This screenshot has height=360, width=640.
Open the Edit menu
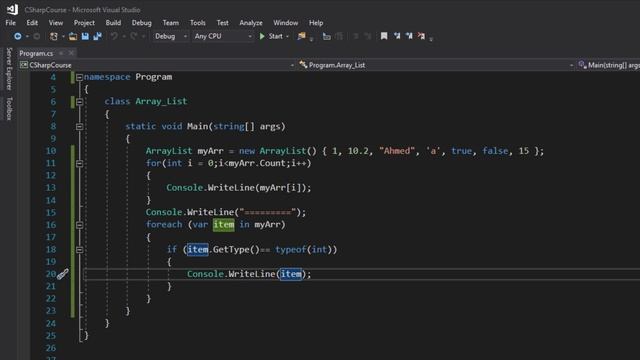[32, 23]
